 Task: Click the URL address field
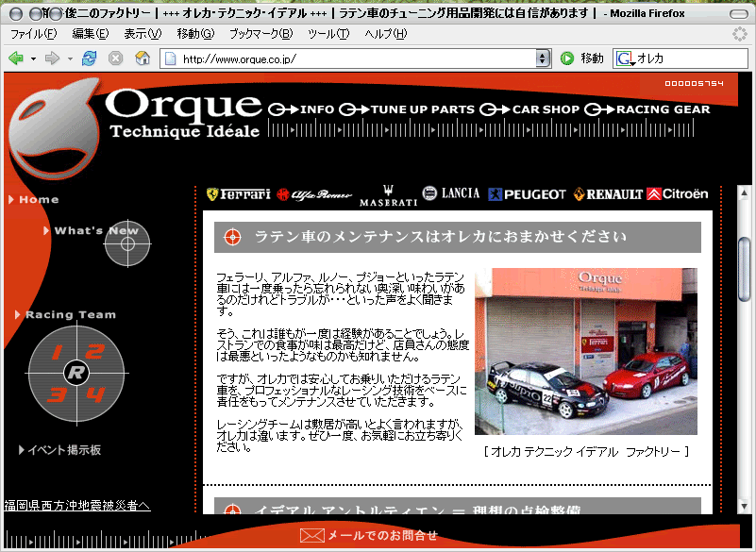355,59
